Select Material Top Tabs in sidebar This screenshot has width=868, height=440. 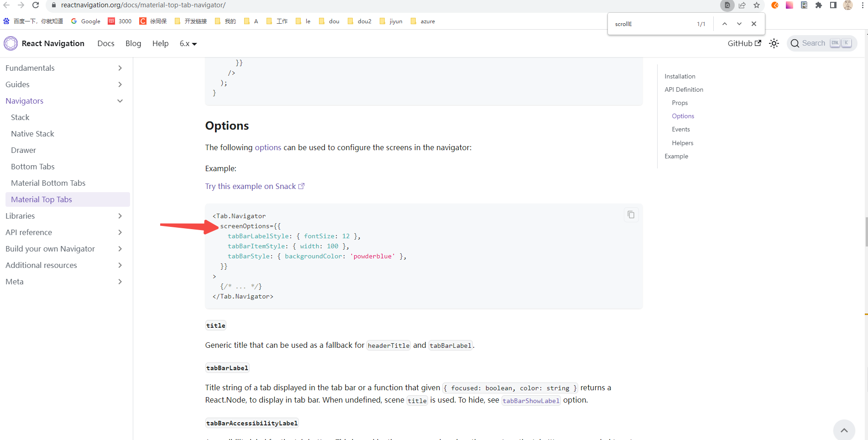tap(68, 199)
